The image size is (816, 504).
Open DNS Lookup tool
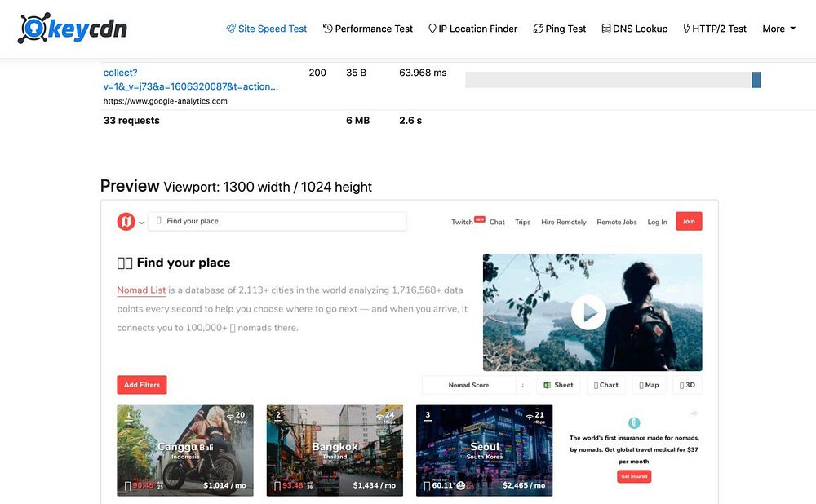634,29
